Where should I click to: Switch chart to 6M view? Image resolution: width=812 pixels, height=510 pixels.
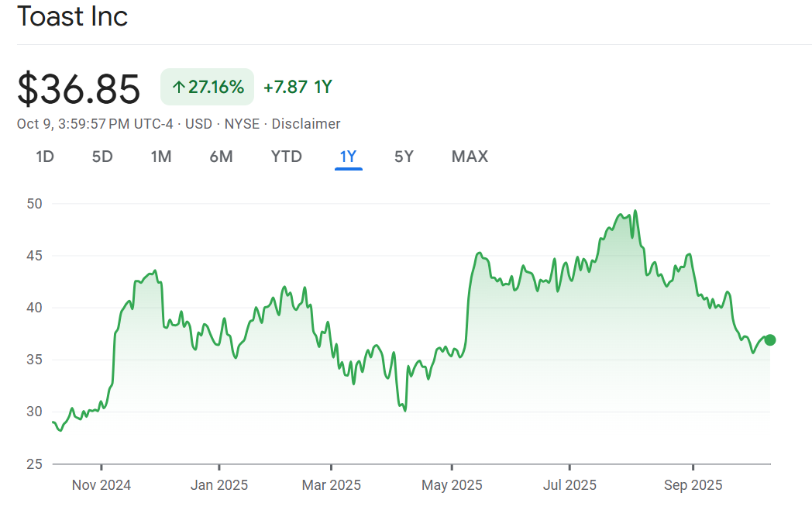[221, 157]
